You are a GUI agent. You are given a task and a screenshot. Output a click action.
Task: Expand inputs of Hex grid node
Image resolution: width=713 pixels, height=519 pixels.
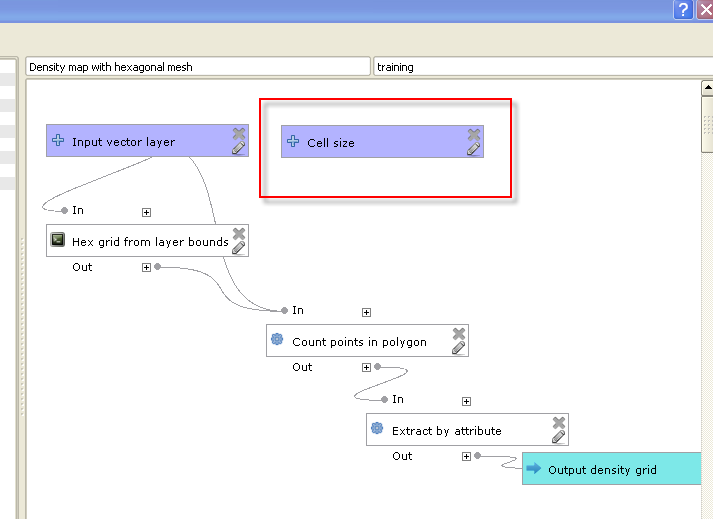(146, 212)
